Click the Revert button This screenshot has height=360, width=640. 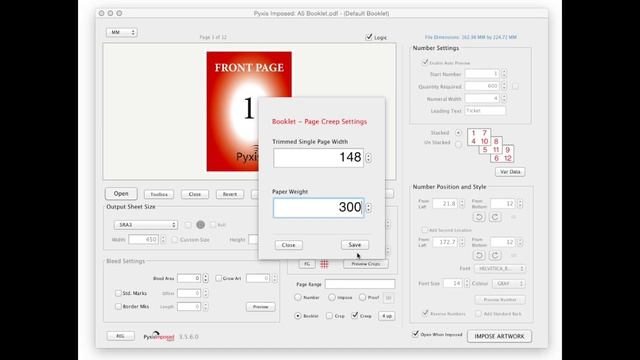tap(230, 194)
